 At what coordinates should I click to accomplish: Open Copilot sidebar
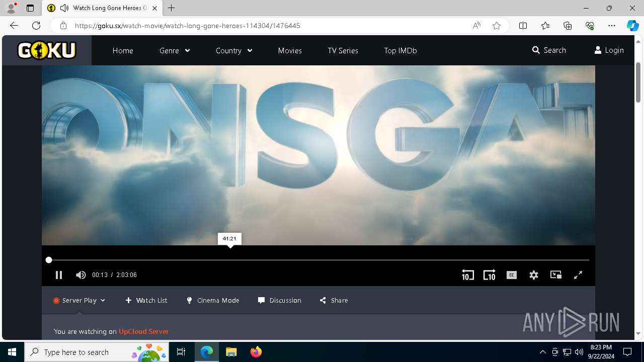[x=632, y=26]
